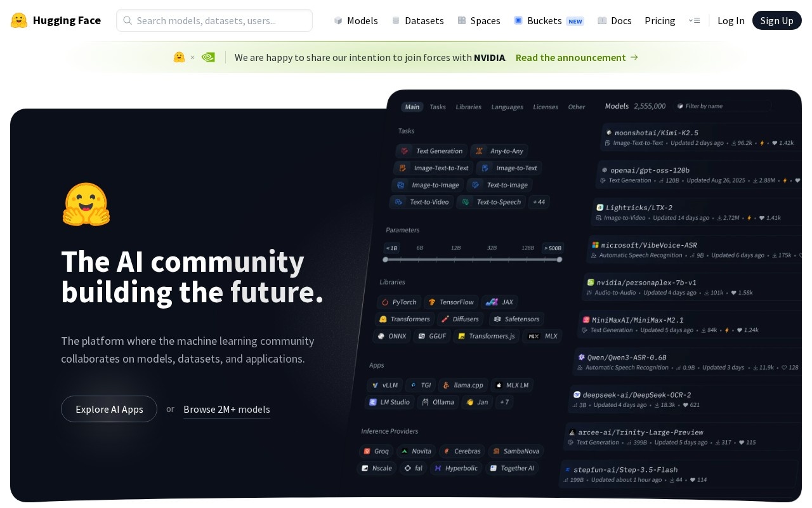Click the Sign Up button
812x508 pixels.
777,20
